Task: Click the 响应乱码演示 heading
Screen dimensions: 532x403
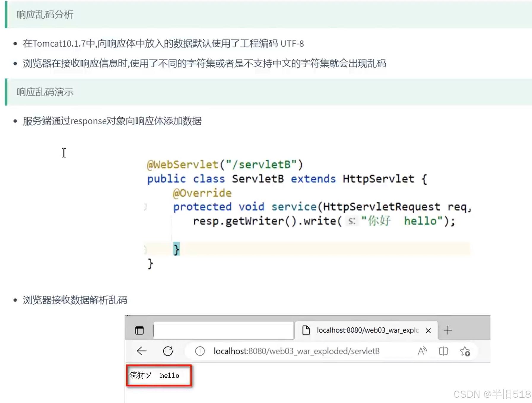Action: point(45,92)
